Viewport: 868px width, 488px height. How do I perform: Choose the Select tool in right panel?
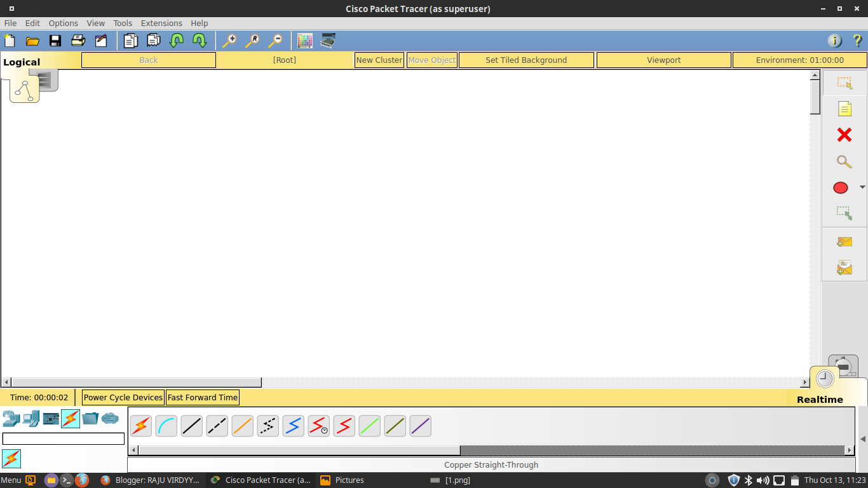(844, 83)
